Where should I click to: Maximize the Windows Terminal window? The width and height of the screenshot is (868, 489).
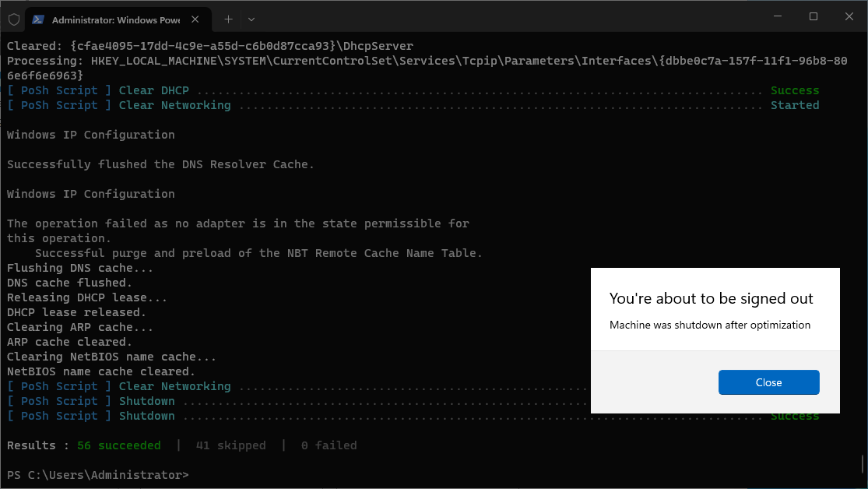coord(814,16)
